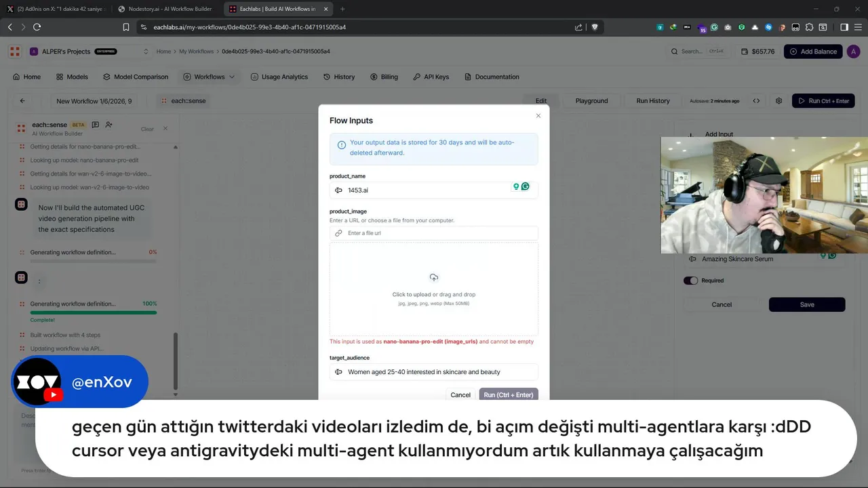Open Model Comparison page
This screenshot has width=868, height=488.
point(136,77)
